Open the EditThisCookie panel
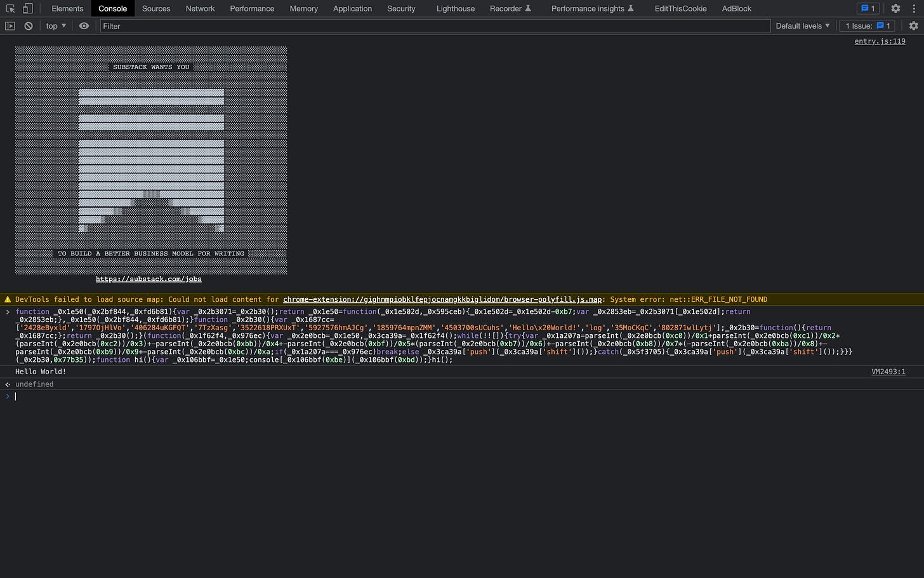 [x=680, y=8]
